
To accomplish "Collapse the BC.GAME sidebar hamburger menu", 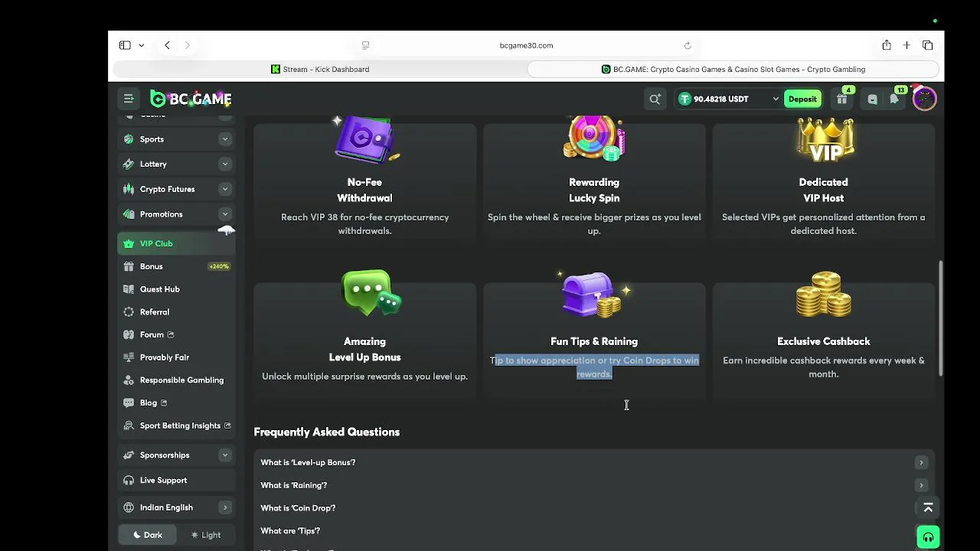I will pos(129,99).
